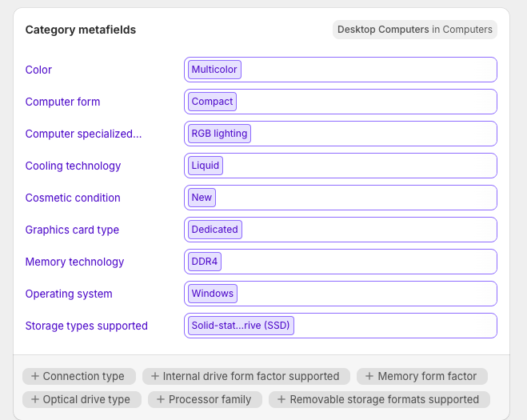
Task: Click inside the Memory technology field
Action: tap(360, 262)
